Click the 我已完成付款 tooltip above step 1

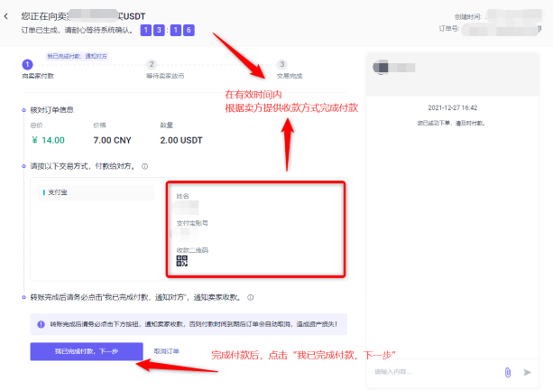click(77, 56)
